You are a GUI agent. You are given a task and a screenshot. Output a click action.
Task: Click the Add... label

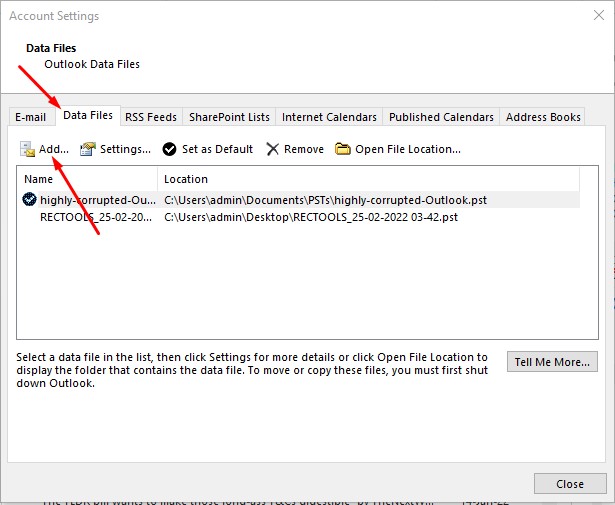(x=54, y=149)
